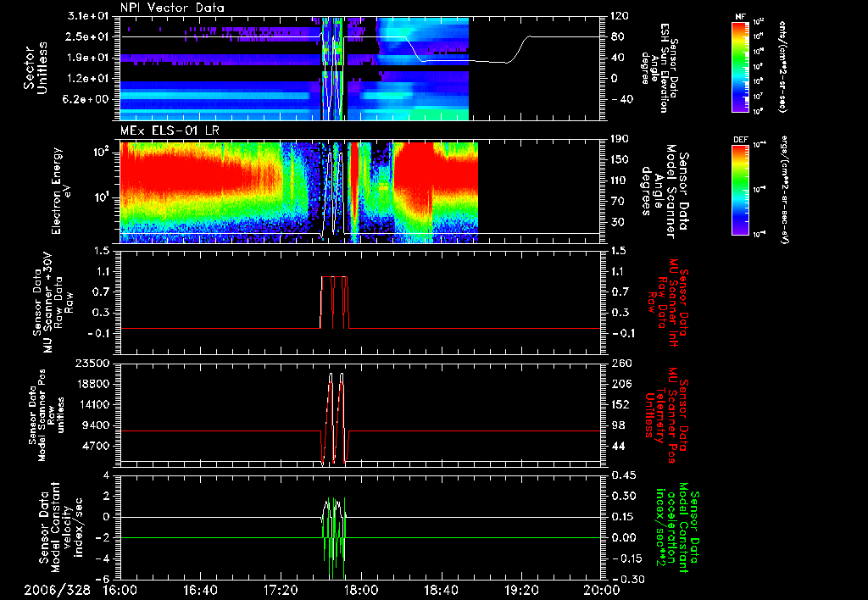The image size is (868, 600).
Task: Click the "1.9e+01" sector tick value
Action: pyautogui.click(x=87, y=58)
